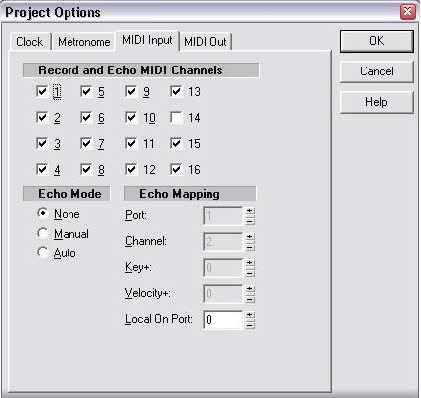Image resolution: width=421 pixels, height=398 pixels.
Task: Open the Metronome tab
Action: pyautogui.click(x=84, y=42)
